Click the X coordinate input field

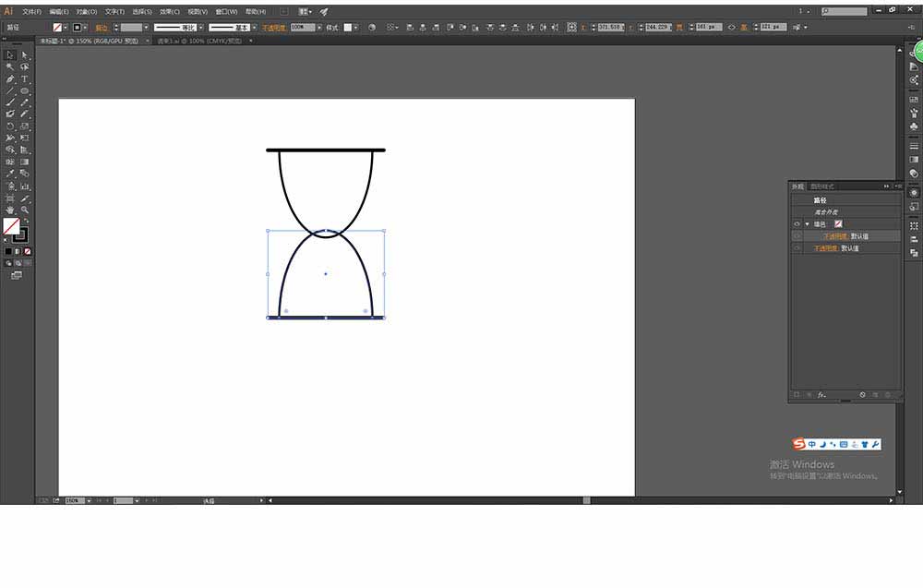click(x=610, y=27)
